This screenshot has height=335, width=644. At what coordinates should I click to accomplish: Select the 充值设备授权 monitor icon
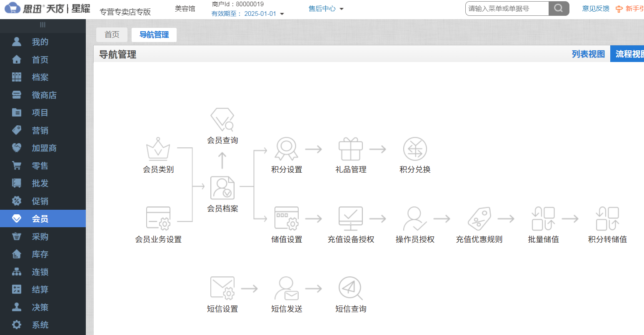pyautogui.click(x=350, y=218)
